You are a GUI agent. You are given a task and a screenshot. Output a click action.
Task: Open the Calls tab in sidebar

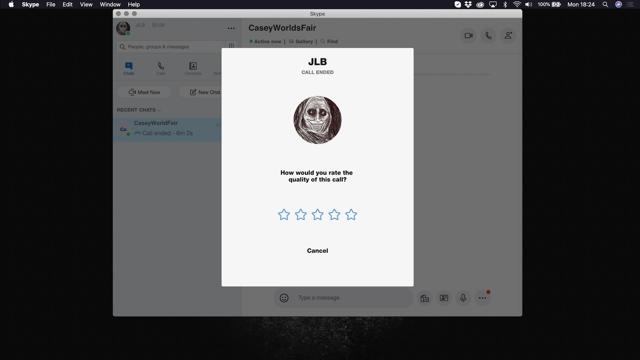[x=161, y=68]
